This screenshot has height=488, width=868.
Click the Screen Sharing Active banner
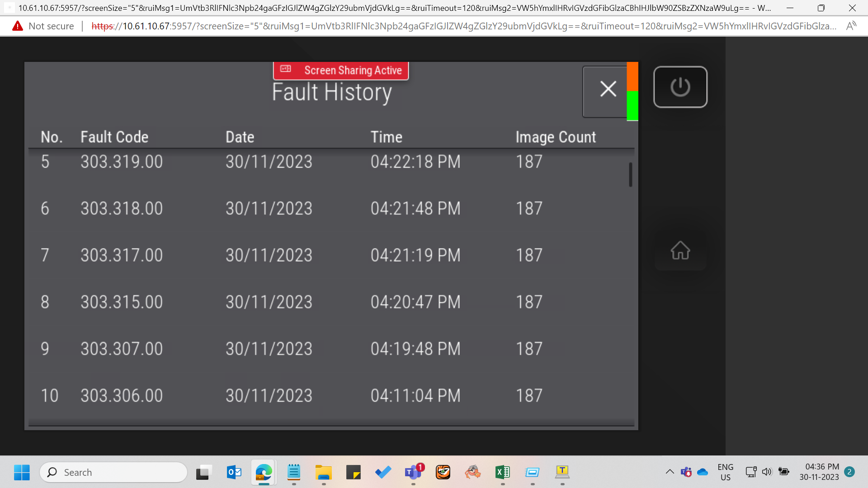coord(341,70)
